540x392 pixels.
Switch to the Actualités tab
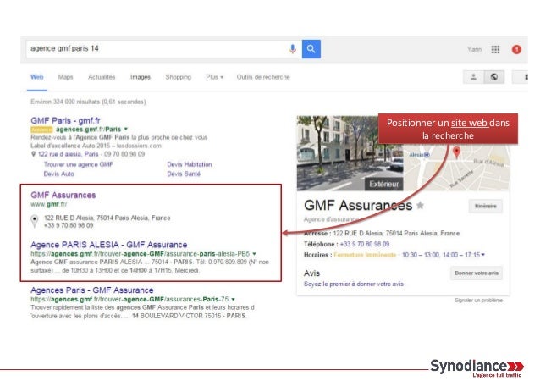(x=102, y=77)
